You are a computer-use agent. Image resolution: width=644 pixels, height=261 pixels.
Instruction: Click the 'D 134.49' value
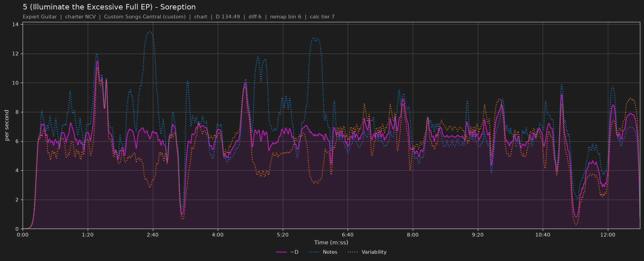(x=228, y=17)
